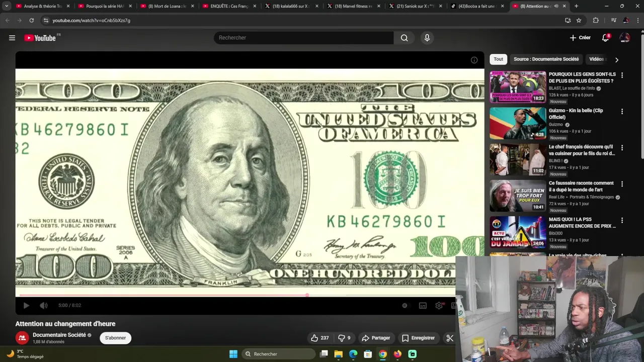This screenshot has width=644, height=362.
Task: Close the Booba a fait une tab
Action: click(x=502, y=6)
